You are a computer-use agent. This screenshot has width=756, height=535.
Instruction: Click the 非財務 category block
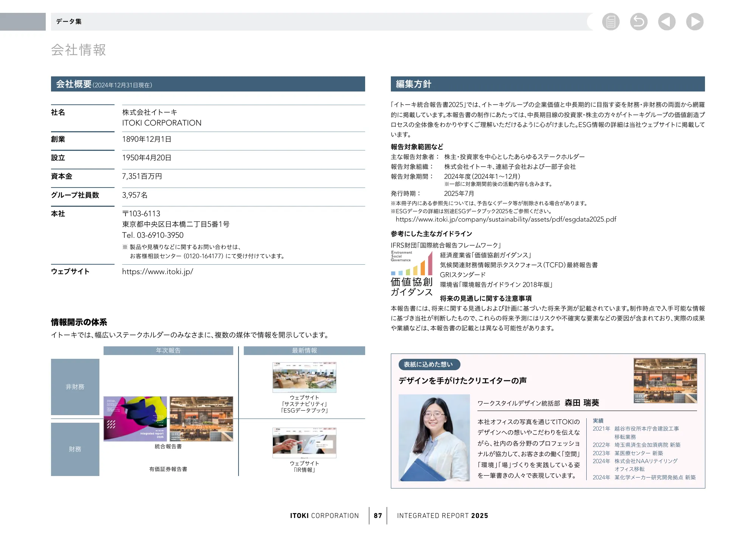click(75, 386)
